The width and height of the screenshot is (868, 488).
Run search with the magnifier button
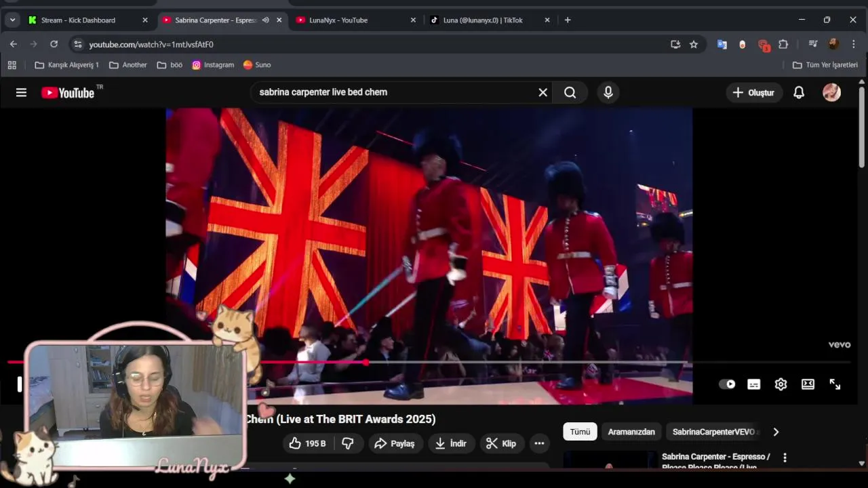click(x=570, y=93)
